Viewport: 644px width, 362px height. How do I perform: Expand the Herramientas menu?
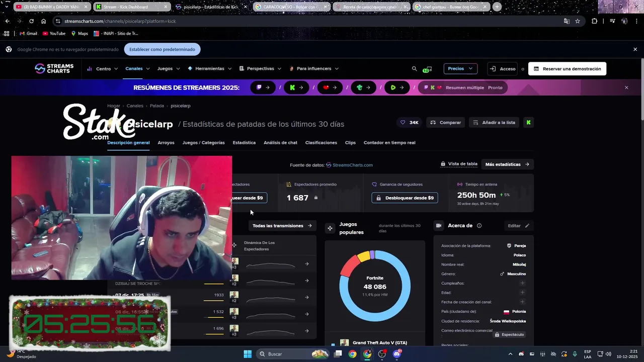click(x=210, y=68)
